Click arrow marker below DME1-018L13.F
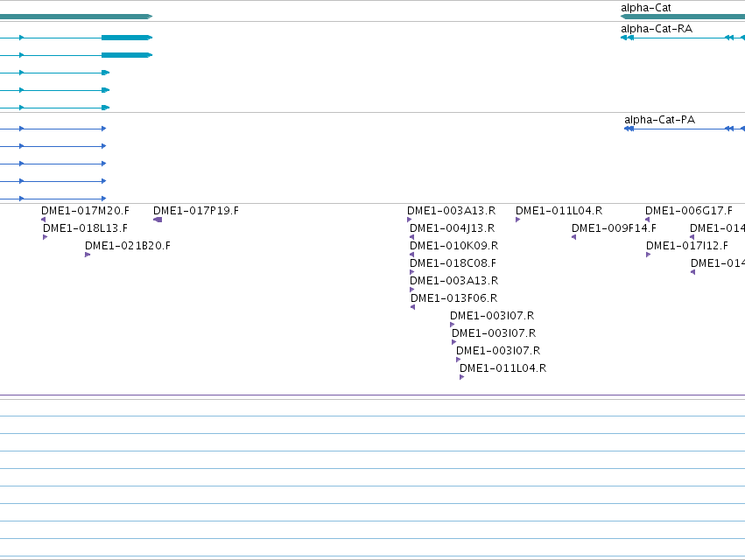Image resolution: width=745 pixels, height=560 pixels. 46,237
